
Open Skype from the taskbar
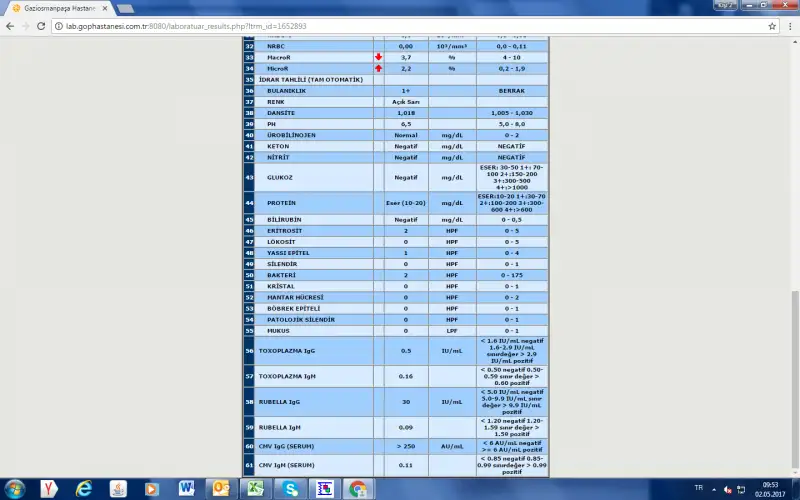coord(289,489)
